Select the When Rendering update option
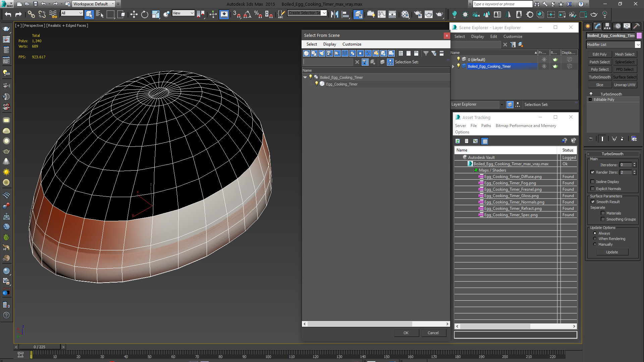Viewport: 644px width, 362px height. tap(595, 239)
